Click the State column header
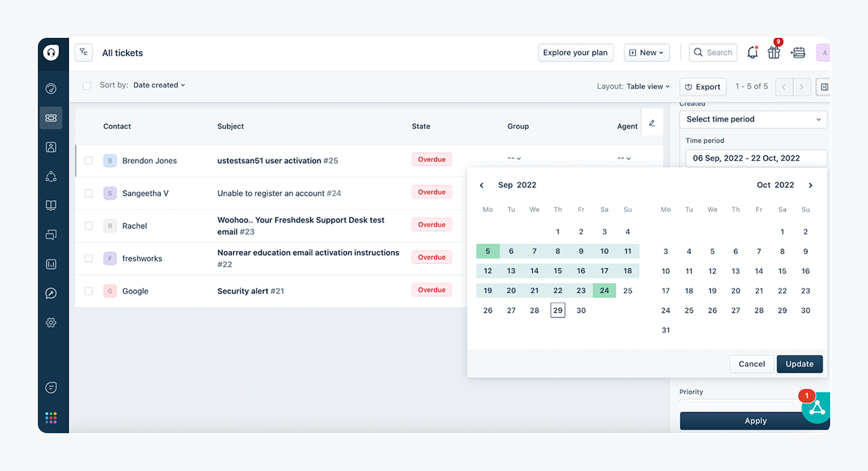The width and height of the screenshot is (868, 471). [x=421, y=126]
